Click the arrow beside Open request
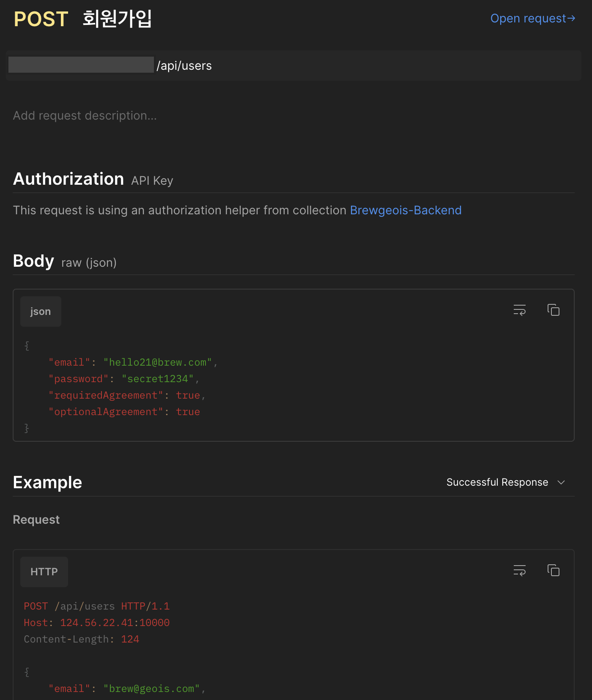This screenshot has height=700, width=592. (571, 19)
